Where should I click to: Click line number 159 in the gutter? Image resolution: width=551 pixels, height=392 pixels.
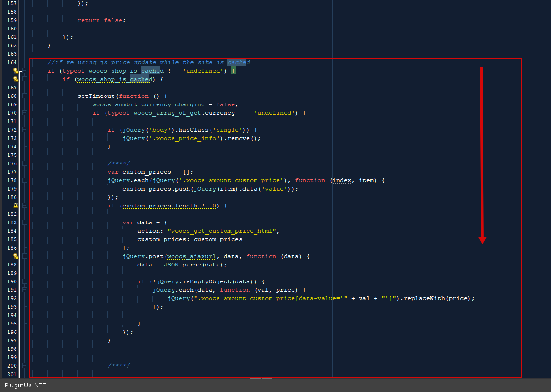[12, 20]
